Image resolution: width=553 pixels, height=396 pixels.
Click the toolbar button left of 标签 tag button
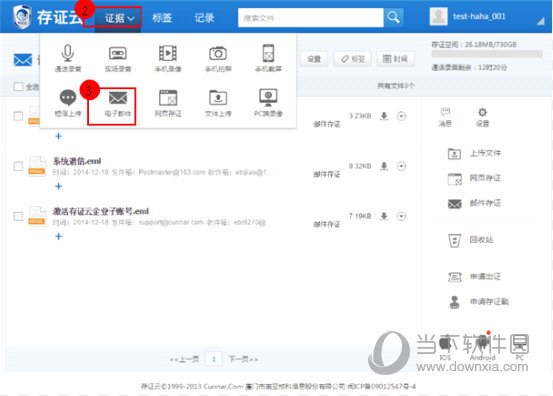[314, 59]
